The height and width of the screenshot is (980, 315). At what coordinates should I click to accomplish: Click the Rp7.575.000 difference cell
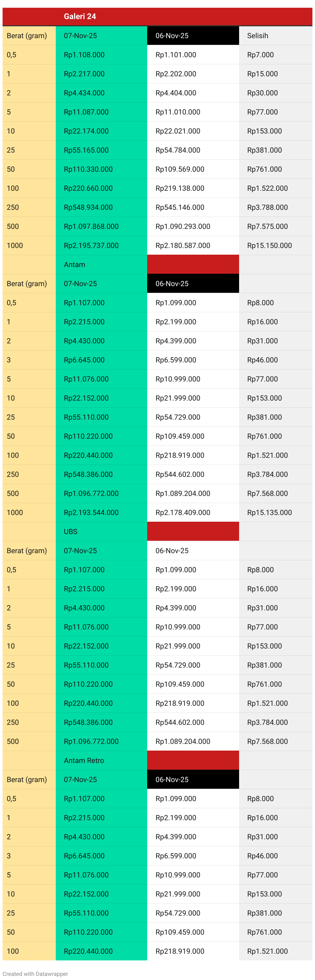pyautogui.click(x=267, y=226)
